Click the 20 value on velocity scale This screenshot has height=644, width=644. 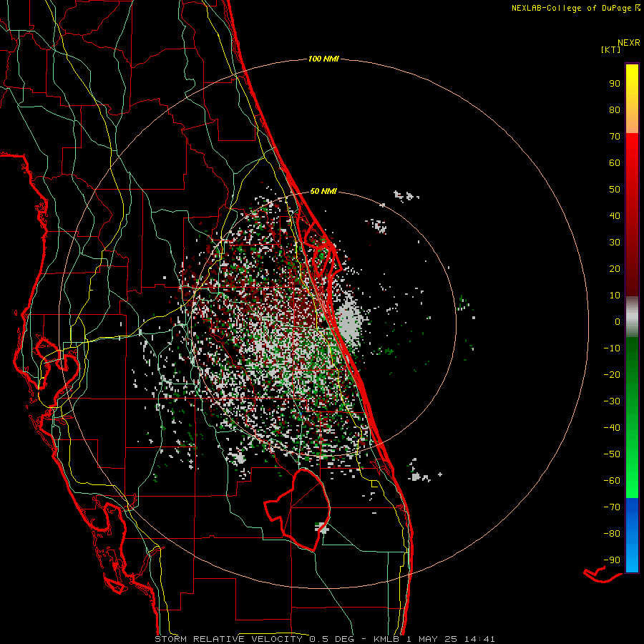615,268
